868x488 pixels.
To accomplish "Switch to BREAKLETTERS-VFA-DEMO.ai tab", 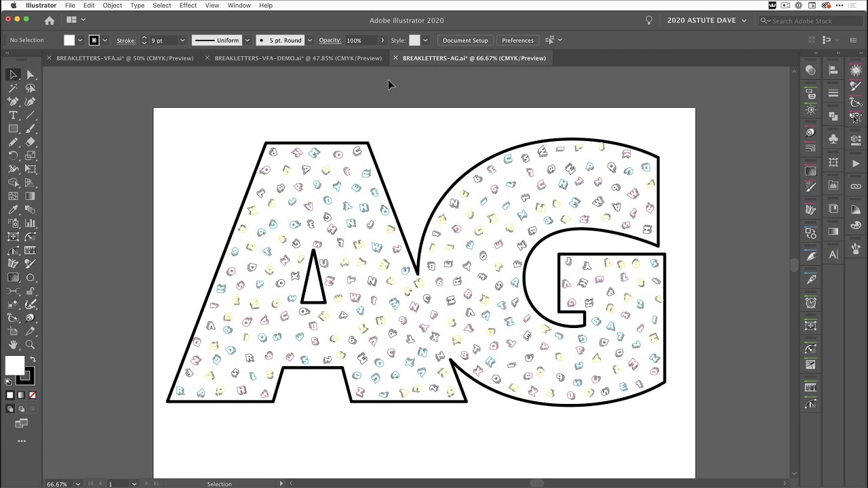I will (298, 58).
